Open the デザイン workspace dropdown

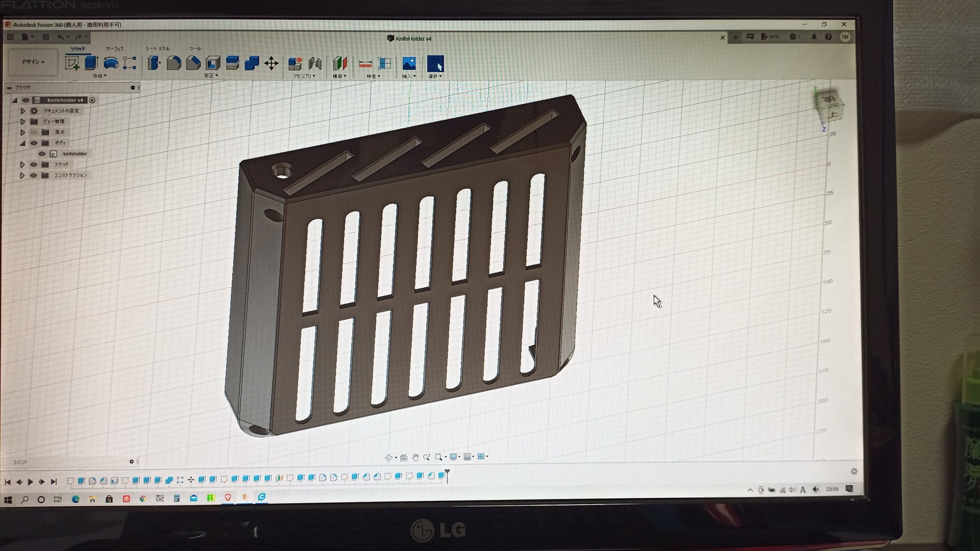33,62
